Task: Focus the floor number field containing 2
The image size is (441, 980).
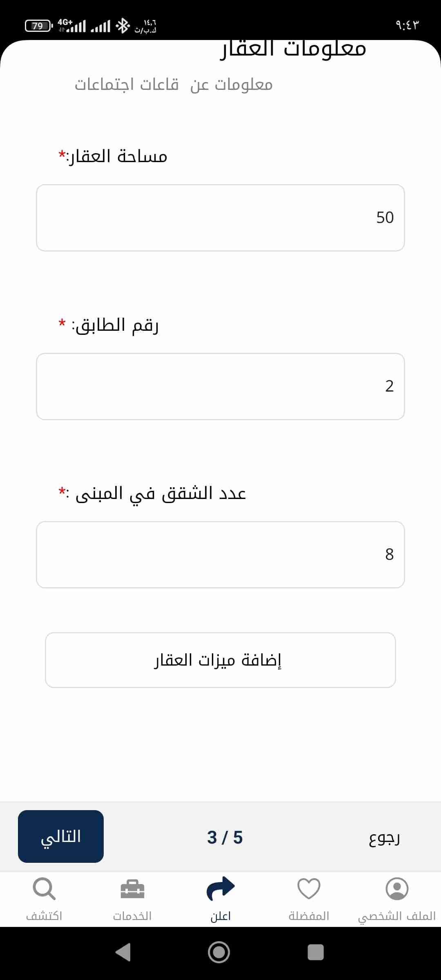Action: (x=220, y=386)
